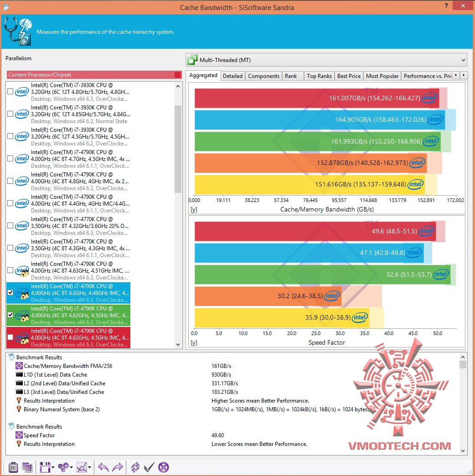Check the i7-3930K 4.85GHz Normal State checkbox
This screenshot has width=475, height=476.
10,114
